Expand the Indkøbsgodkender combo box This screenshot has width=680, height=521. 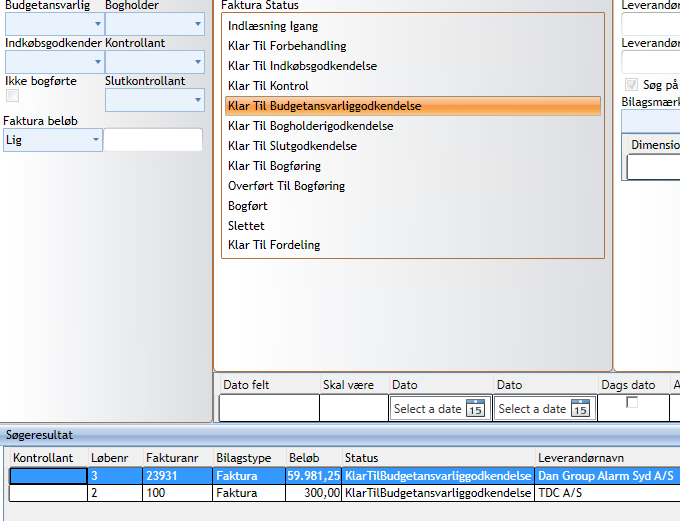point(54,62)
